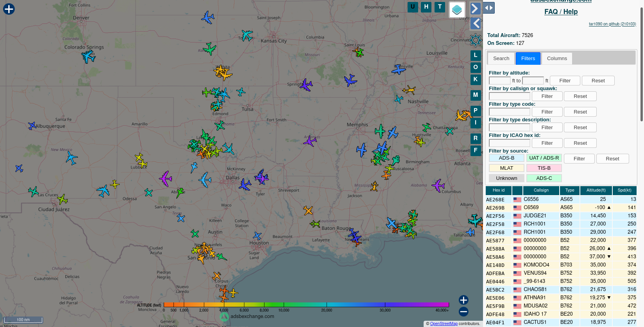Select the purple aircraft over Arkansas
The image size is (644, 327).
point(310,141)
